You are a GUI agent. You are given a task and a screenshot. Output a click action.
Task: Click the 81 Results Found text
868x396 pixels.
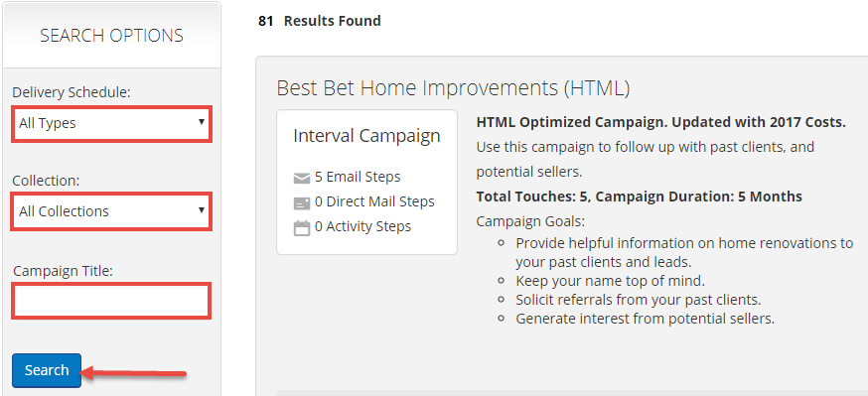point(320,21)
